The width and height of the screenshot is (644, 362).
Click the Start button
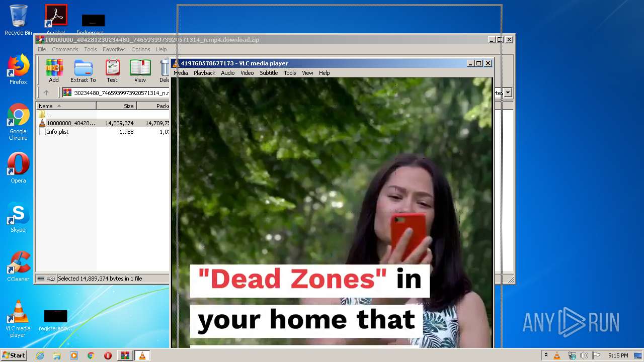click(x=14, y=355)
